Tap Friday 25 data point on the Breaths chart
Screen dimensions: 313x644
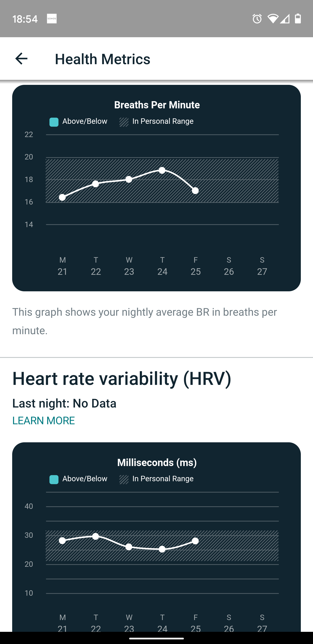click(x=195, y=191)
